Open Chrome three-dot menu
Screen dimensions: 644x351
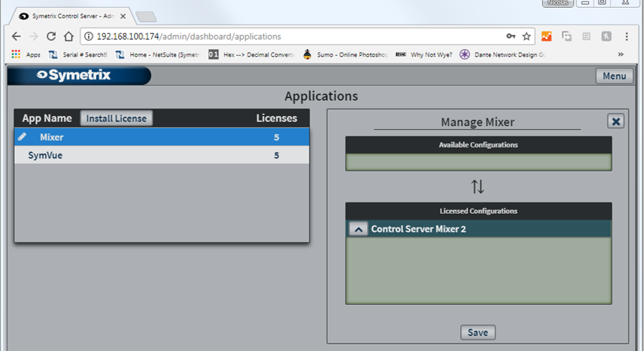(626, 36)
